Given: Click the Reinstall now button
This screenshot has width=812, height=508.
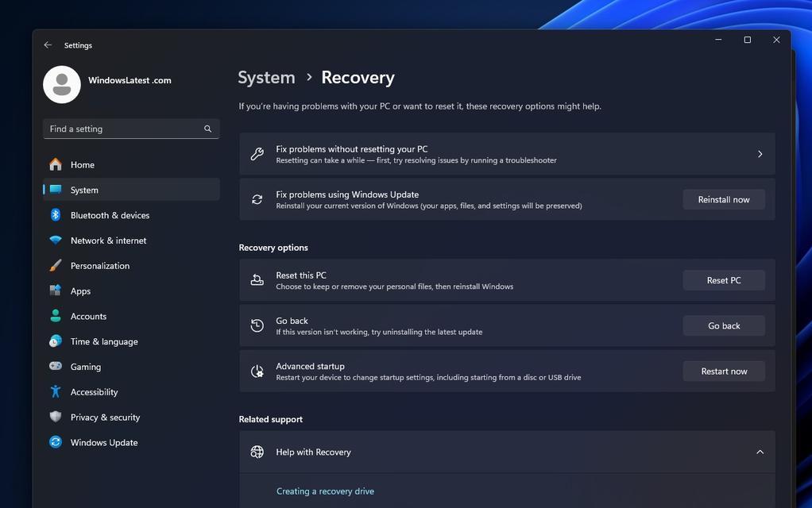Looking at the screenshot, I should point(724,199).
